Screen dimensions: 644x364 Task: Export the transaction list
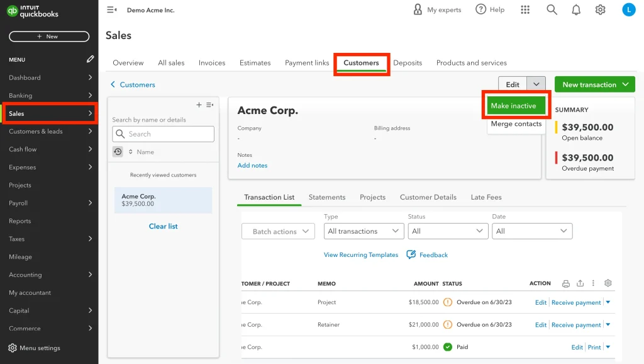tap(580, 283)
